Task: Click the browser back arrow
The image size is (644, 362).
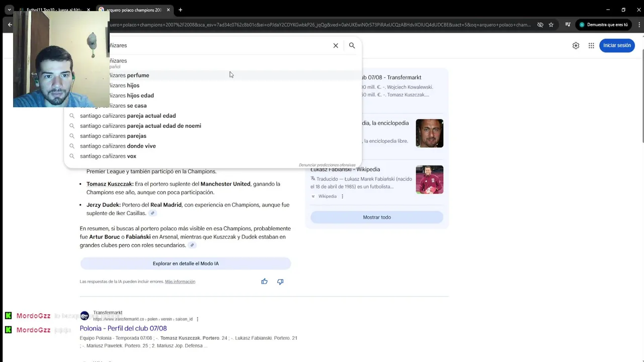Action: [x=10, y=25]
